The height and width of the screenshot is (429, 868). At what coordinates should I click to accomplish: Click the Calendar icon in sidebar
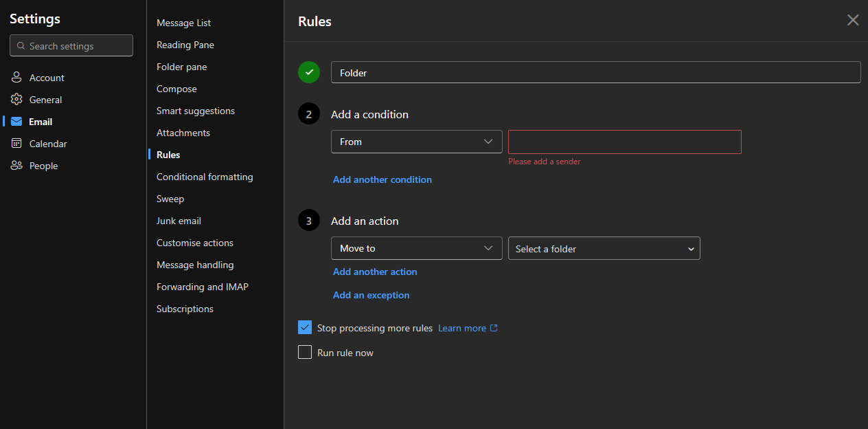[16, 144]
